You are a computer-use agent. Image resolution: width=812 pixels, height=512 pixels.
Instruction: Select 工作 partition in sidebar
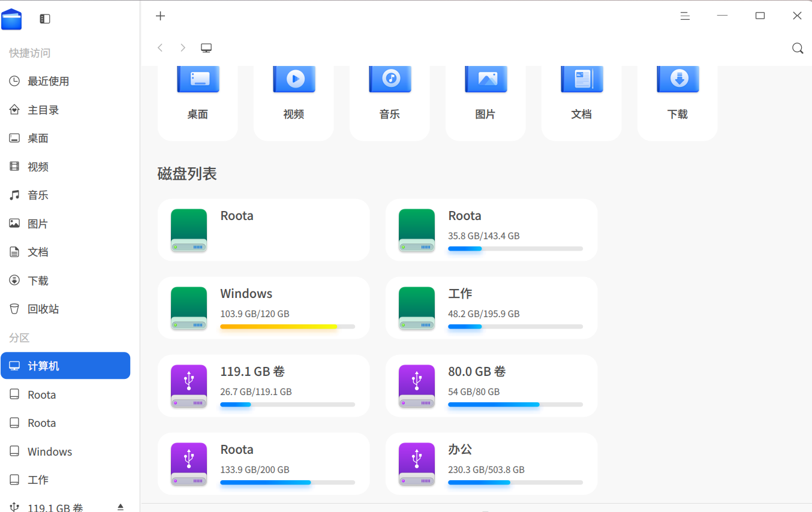[65, 480]
